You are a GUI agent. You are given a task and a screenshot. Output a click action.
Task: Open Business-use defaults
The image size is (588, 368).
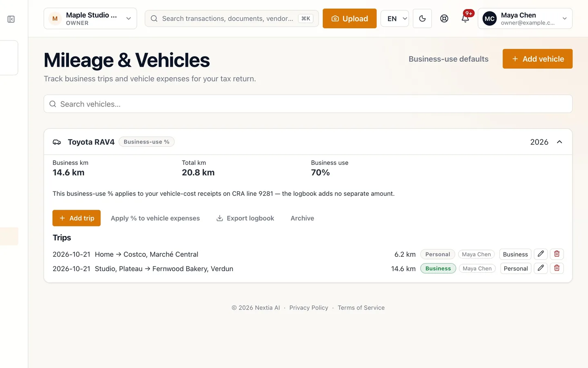tap(448, 59)
